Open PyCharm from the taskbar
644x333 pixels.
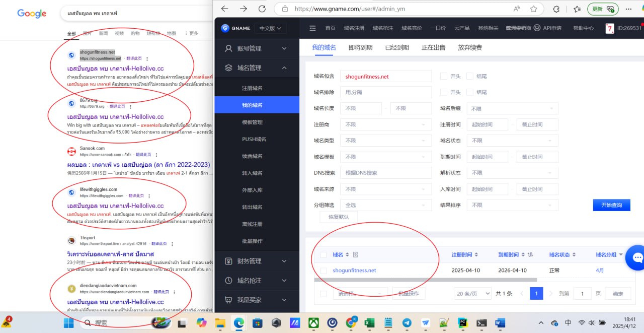tap(462, 323)
